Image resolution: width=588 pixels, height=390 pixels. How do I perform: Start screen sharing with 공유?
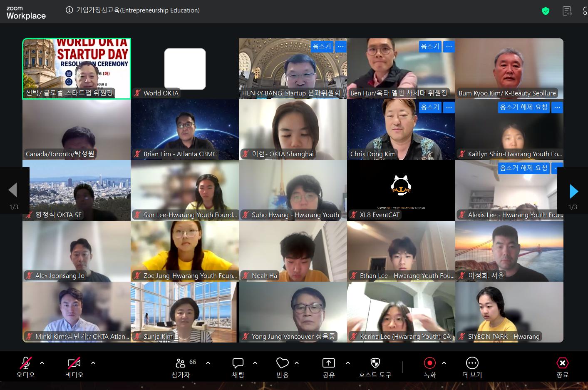(329, 367)
